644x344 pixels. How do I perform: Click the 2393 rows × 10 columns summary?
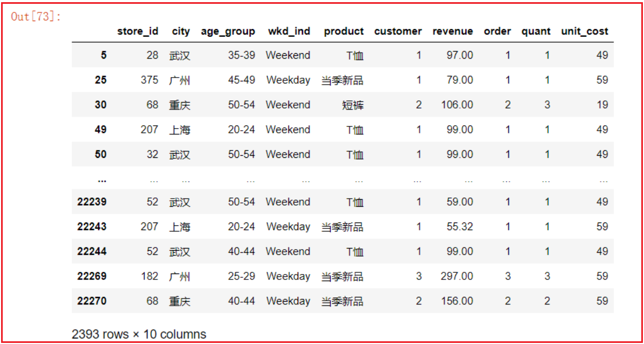(139, 334)
